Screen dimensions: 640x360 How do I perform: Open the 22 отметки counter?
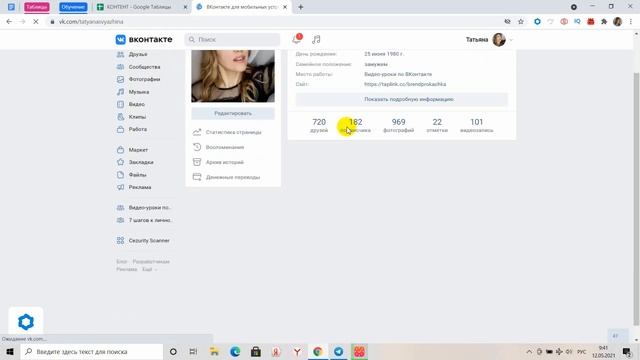pyautogui.click(x=437, y=125)
